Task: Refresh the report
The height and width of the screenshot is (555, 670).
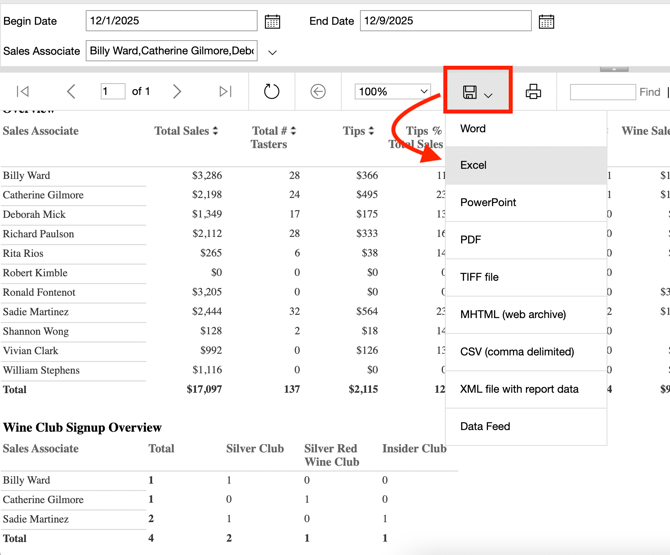Action: [271, 92]
